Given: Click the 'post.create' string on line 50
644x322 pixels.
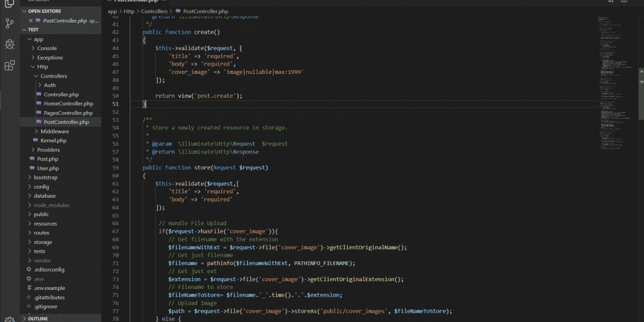Looking at the screenshot, I should pyautogui.click(x=216, y=96).
